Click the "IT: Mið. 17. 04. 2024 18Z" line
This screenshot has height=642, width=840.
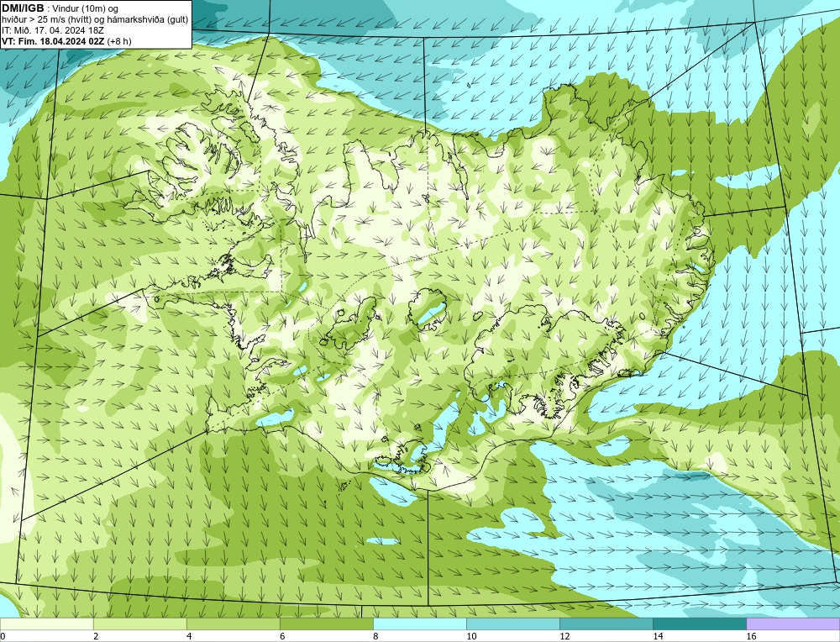click(x=52, y=30)
